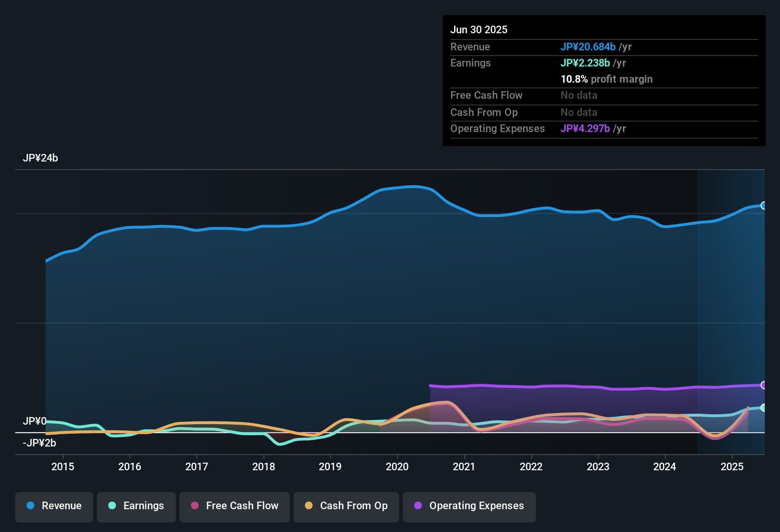Click the Jun 30 2025 tooltip date
Viewport: 780px width, 532px height.
(479, 29)
